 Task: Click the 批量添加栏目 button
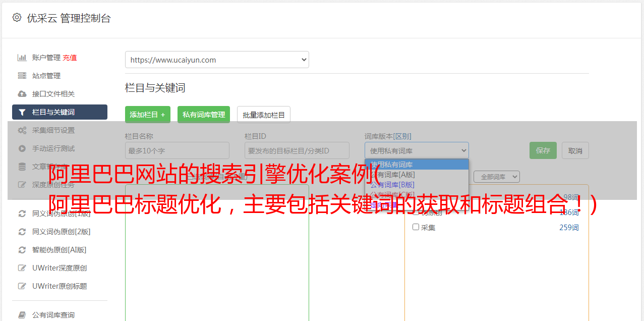pyautogui.click(x=264, y=115)
